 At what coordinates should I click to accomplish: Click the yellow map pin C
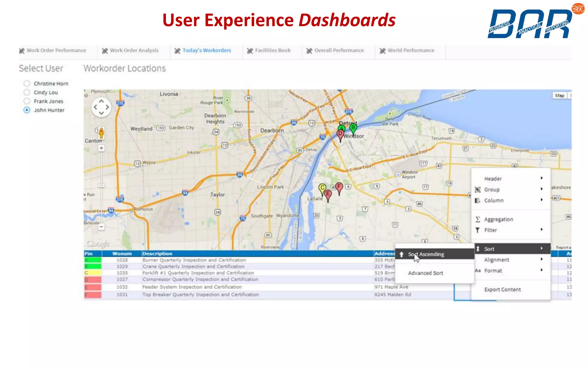(x=322, y=188)
